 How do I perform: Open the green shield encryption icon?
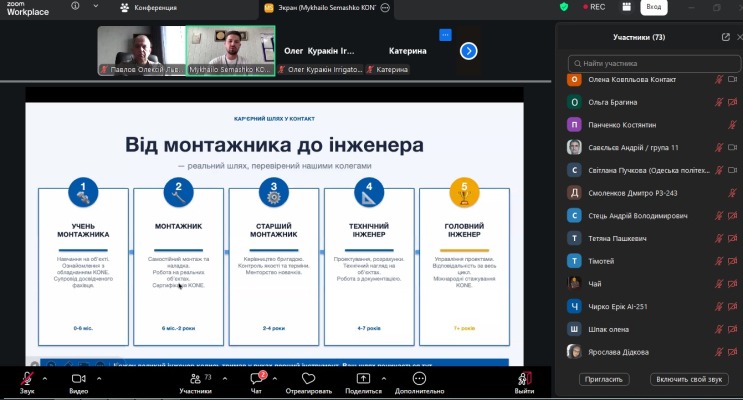tap(564, 7)
